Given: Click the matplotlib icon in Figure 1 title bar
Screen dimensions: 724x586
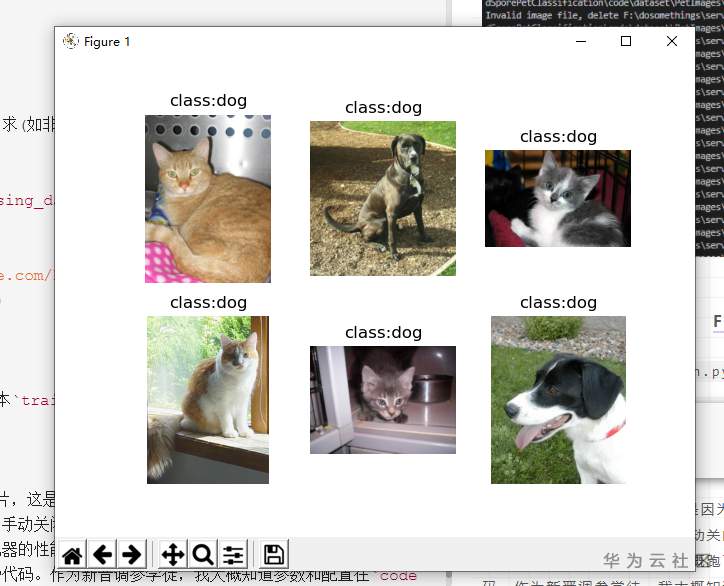Looking at the screenshot, I should point(71,42).
